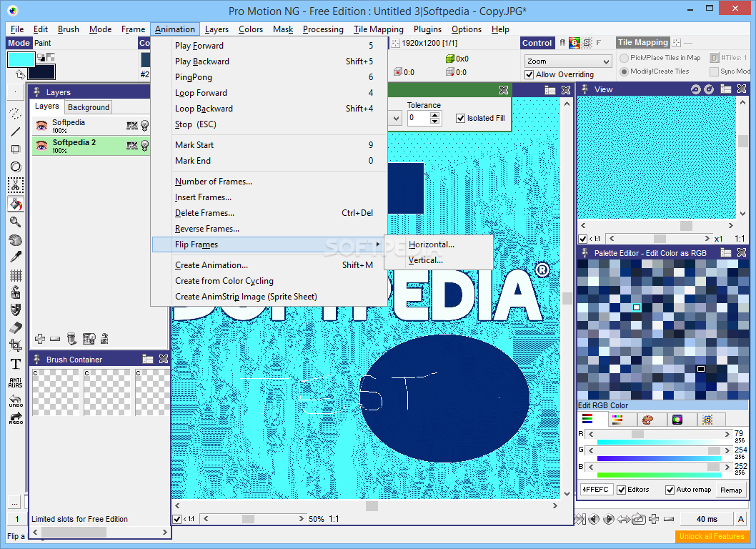Toggle the Anti Alias tool

[16, 383]
